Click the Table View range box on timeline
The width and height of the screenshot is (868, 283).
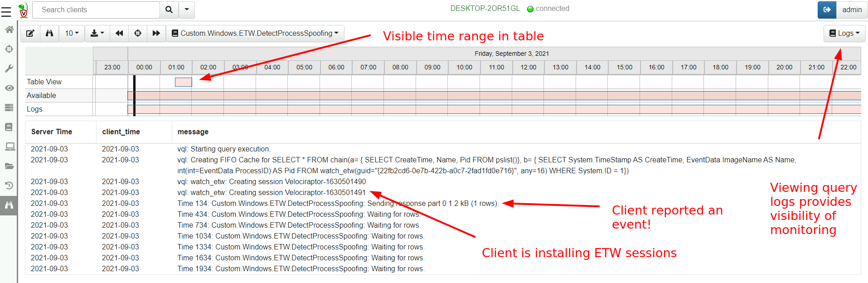[x=184, y=82]
